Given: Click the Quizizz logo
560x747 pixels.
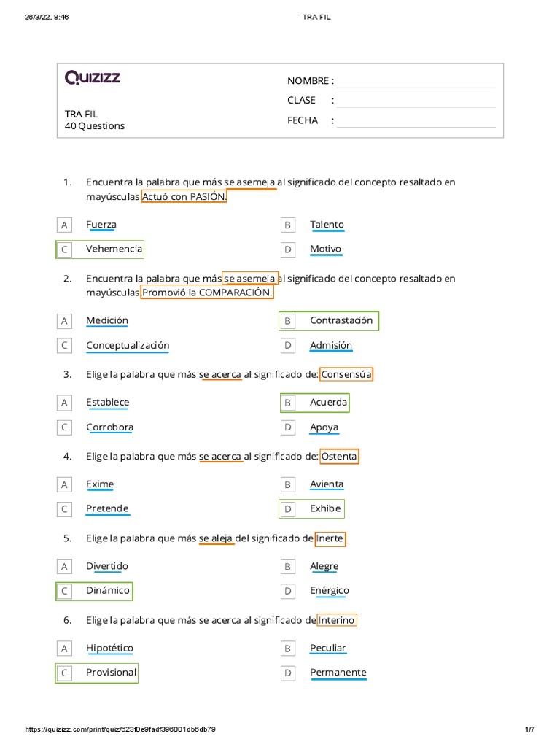Looking at the screenshot, I should point(93,78).
